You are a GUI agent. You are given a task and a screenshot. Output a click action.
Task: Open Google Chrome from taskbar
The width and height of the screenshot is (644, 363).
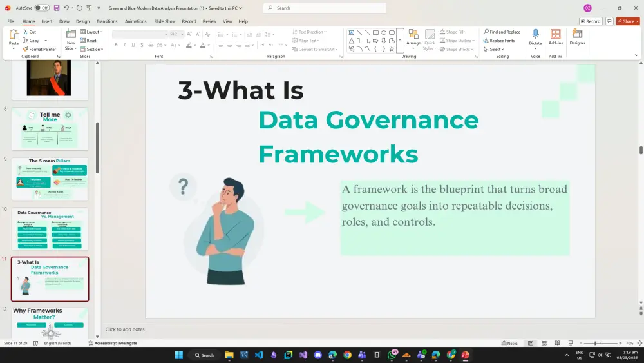point(348,355)
